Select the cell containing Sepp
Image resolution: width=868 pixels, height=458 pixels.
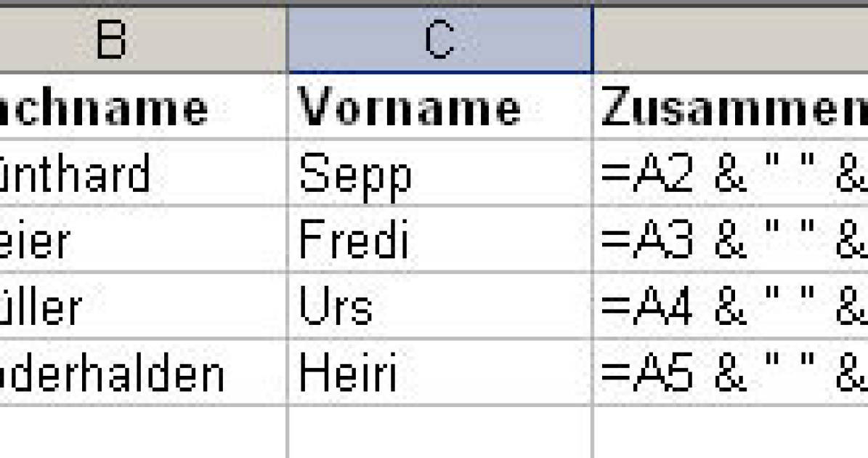[x=440, y=172]
